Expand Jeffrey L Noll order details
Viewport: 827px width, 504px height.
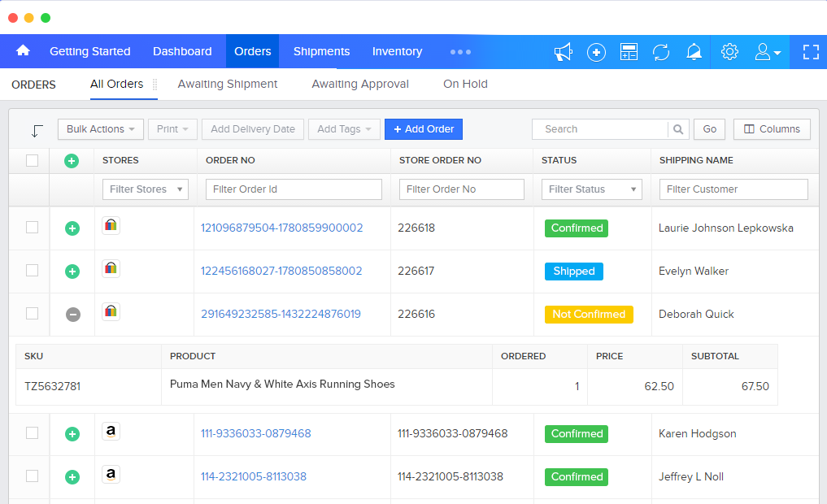click(x=72, y=477)
